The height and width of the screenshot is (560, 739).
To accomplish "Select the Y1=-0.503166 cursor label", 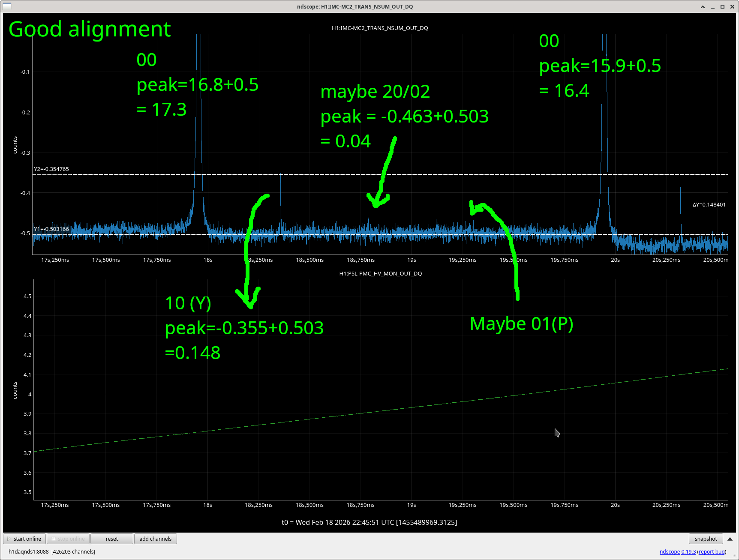I will pyautogui.click(x=51, y=229).
